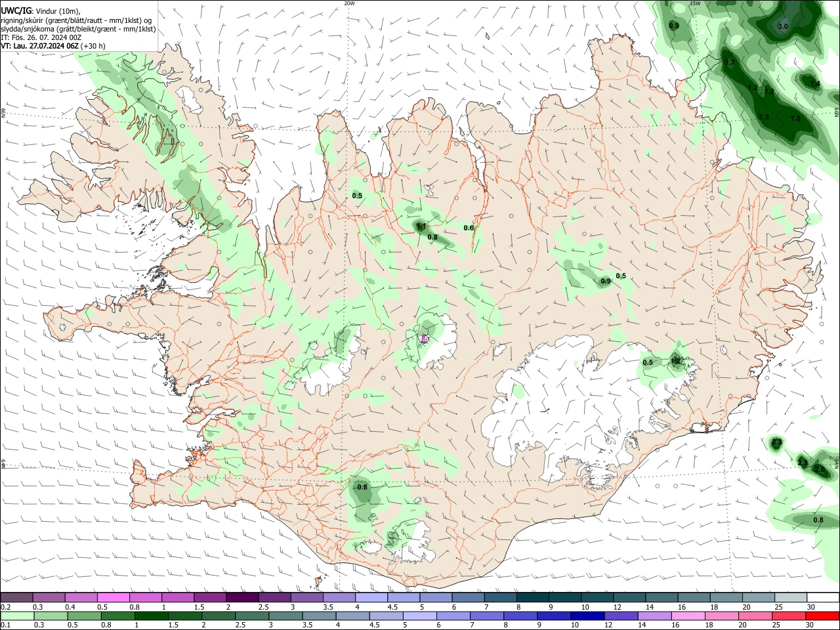Pick the pale green swatch above the 0.1 label
Screen dimensions: 840x630
[x=17, y=616]
